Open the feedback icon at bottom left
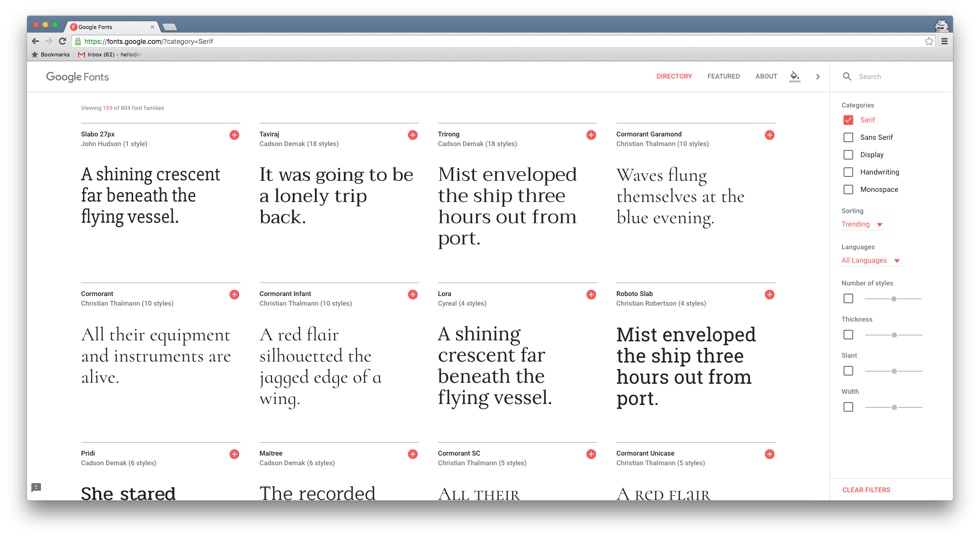The width and height of the screenshot is (980, 539). (x=36, y=487)
